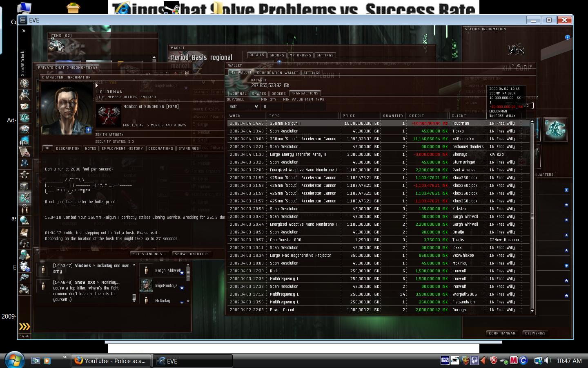
Task: Sort transactions by the Price column header
Action: coord(361,116)
